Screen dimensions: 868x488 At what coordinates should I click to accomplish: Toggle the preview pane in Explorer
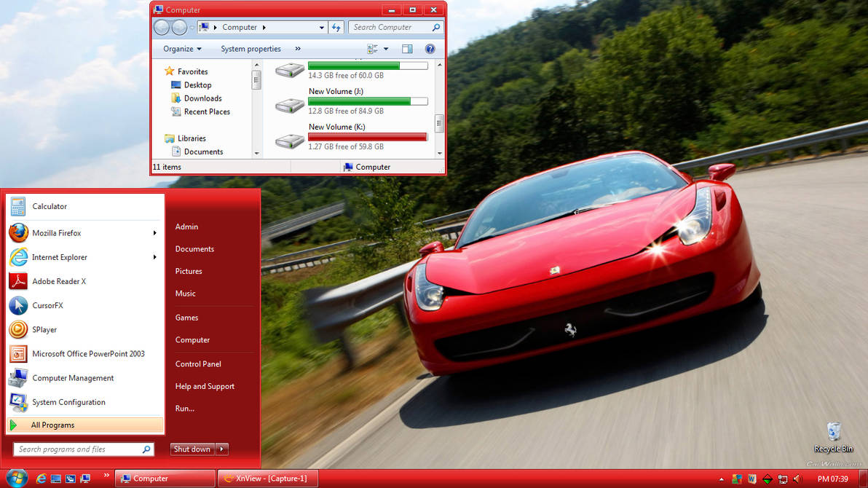(x=407, y=49)
